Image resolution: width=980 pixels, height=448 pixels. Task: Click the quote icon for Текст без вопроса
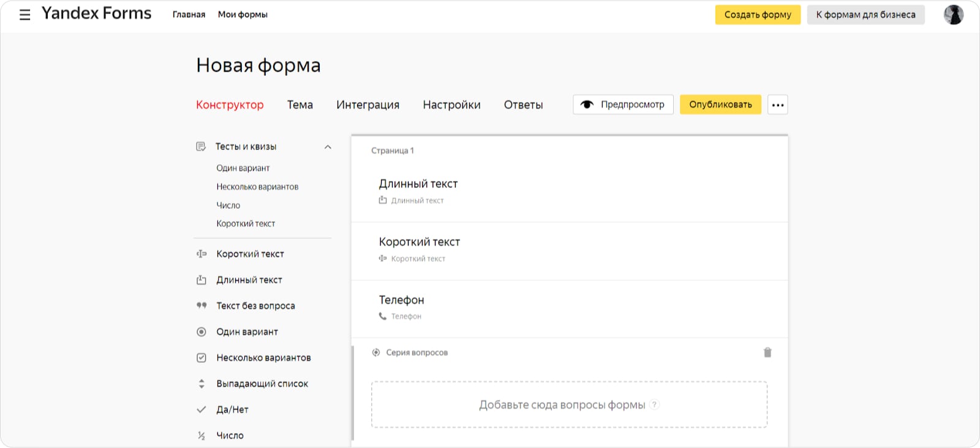click(202, 305)
